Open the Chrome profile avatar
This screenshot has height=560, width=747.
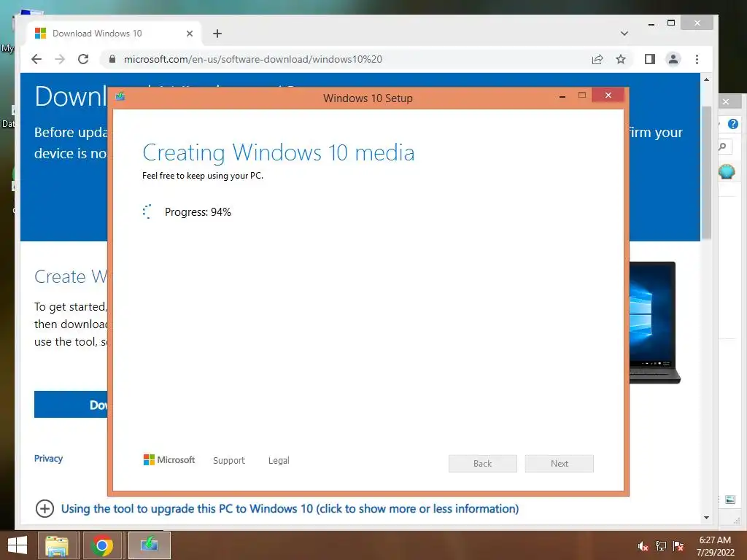(673, 59)
